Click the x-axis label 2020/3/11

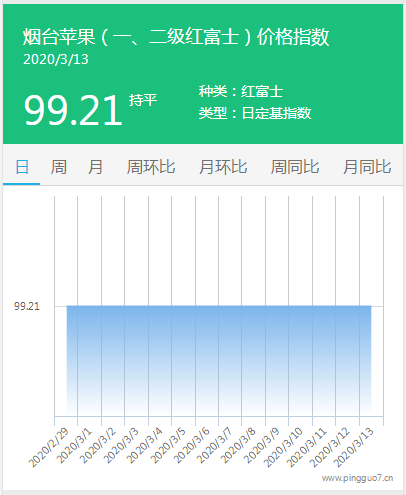point(307,447)
